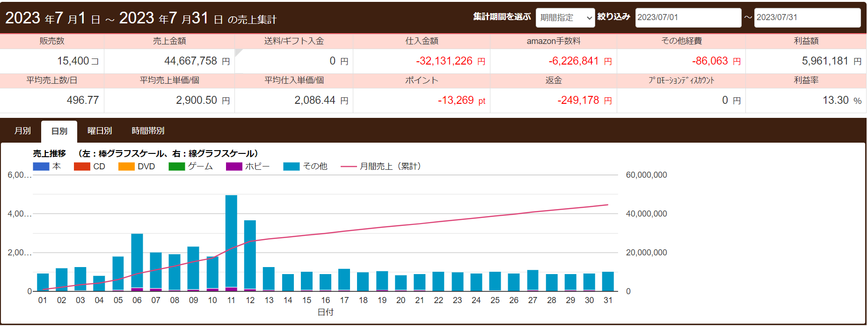
Task: Open the 期間指定 period dropdown
Action: (565, 18)
